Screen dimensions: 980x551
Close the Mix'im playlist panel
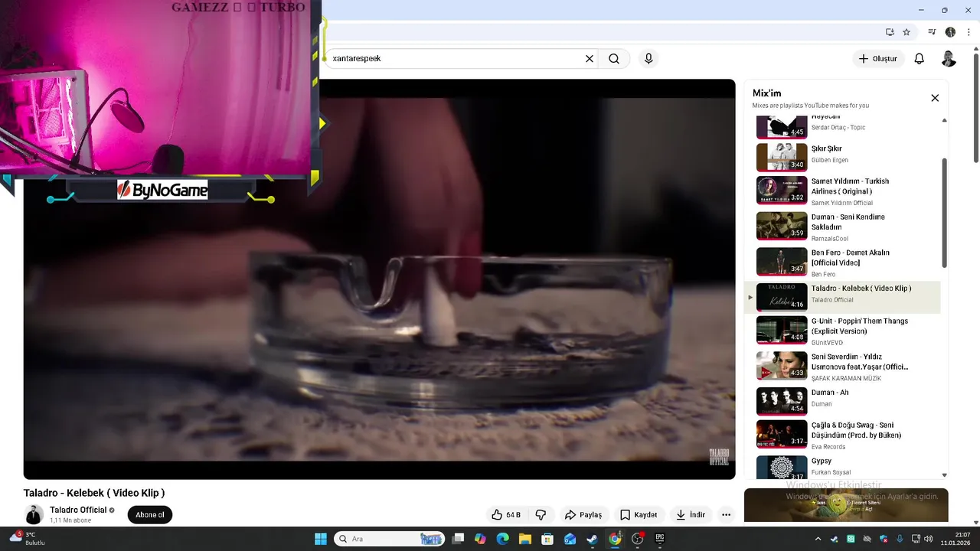[x=935, y=98]
